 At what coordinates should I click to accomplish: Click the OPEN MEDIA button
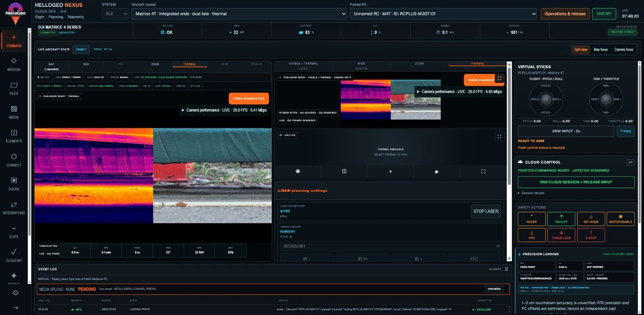tap(494, 289)
